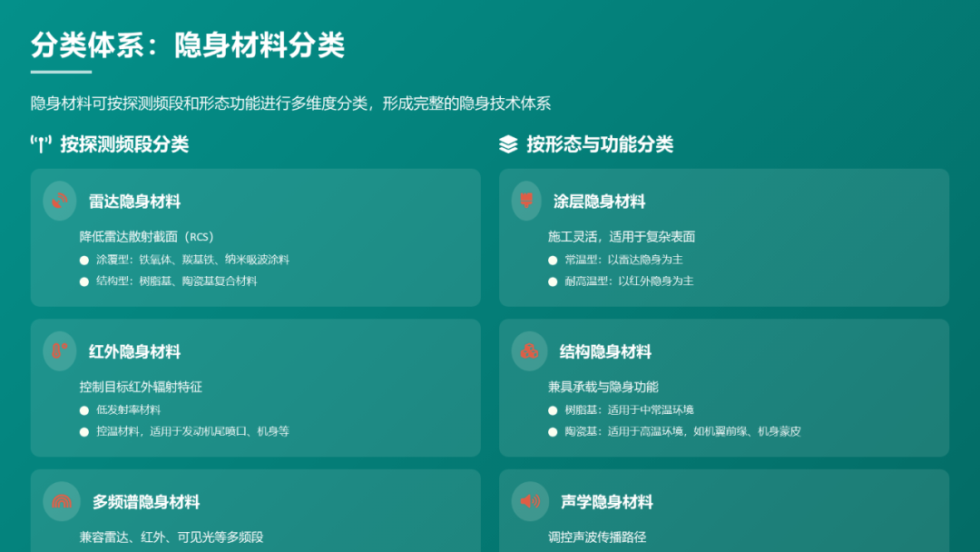Viewport: 980px width, 552px height.
Task: Click the stacked layers icon beside 按形态与功能分类
Action: coord(507,143)
